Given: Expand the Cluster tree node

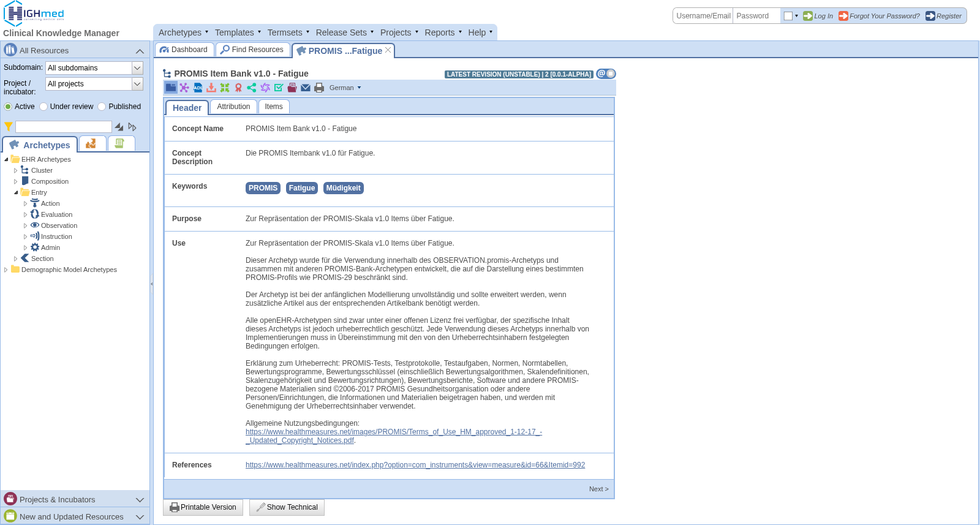Looking at the screenshot, I should (16, 170).
